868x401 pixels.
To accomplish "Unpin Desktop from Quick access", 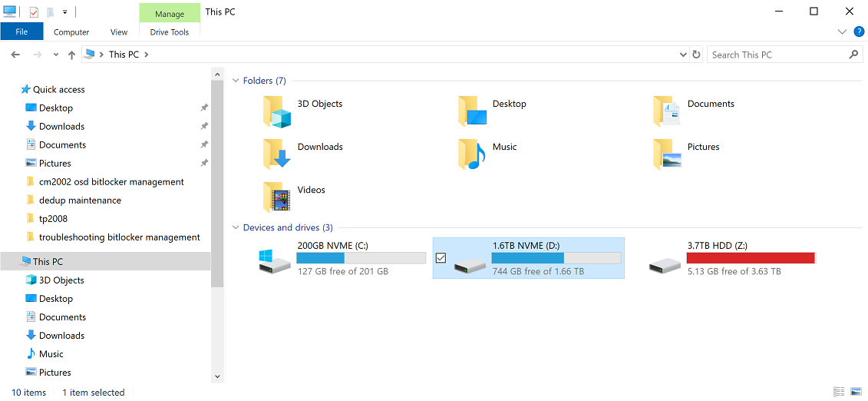I will click(204, 108).
